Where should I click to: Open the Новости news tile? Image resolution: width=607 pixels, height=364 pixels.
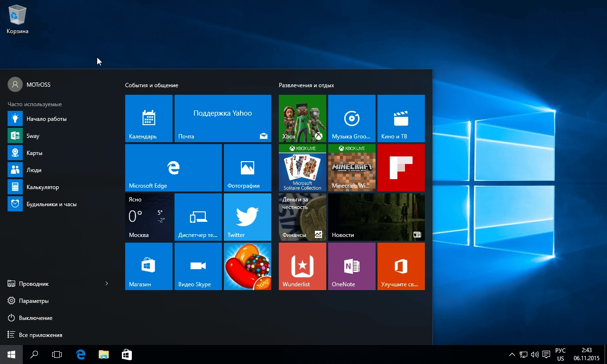pyautogui.click(x=377, y=217)
